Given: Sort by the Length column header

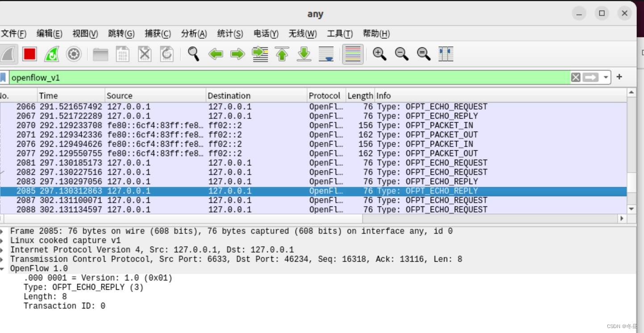Looking at the screenshot, I should tap(360, 96).
